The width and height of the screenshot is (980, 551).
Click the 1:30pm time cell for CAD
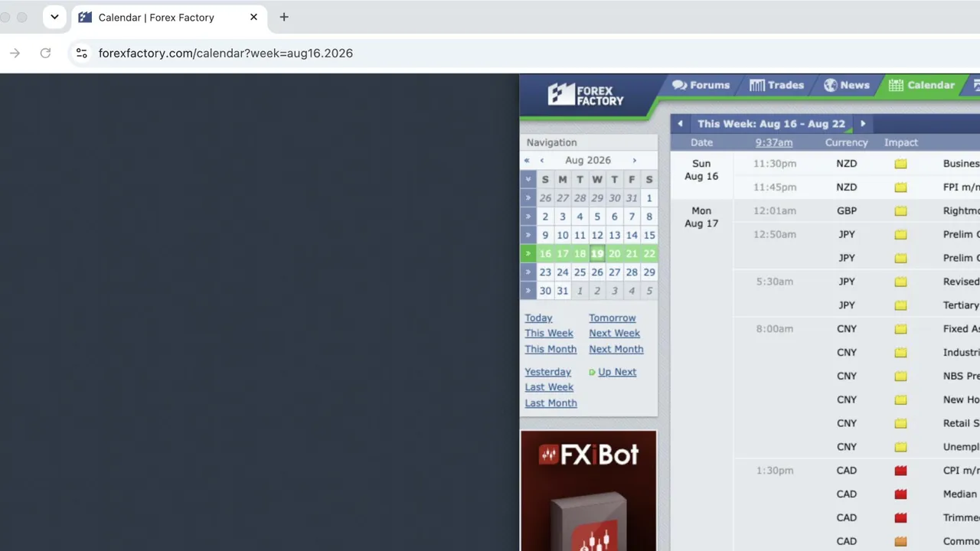(x=774, y=471)
